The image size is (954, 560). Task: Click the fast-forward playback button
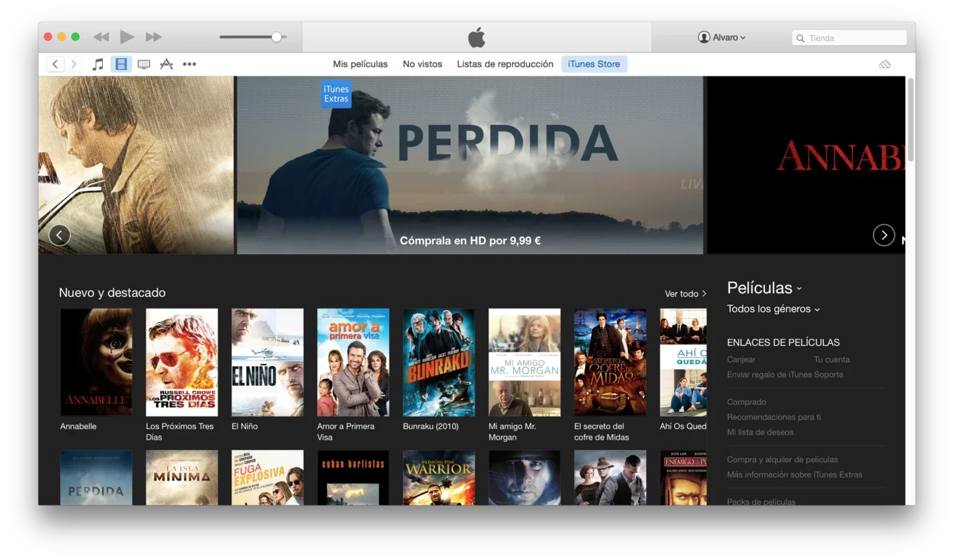point(153,37)
